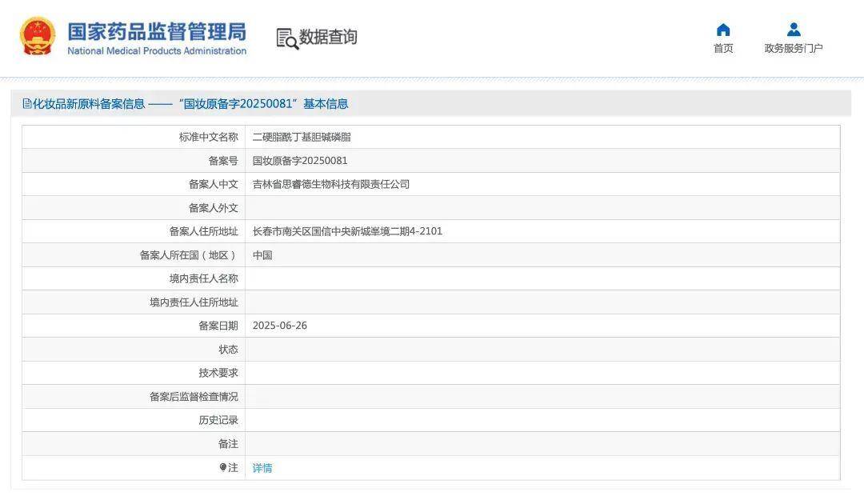Click the 状态 label

click(x=228, y=350)
